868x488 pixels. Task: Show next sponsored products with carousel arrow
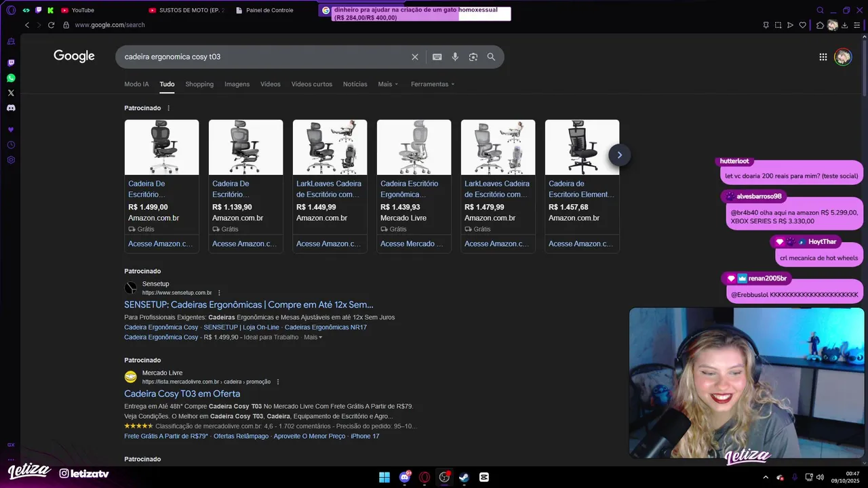click(x=619, y=155)
